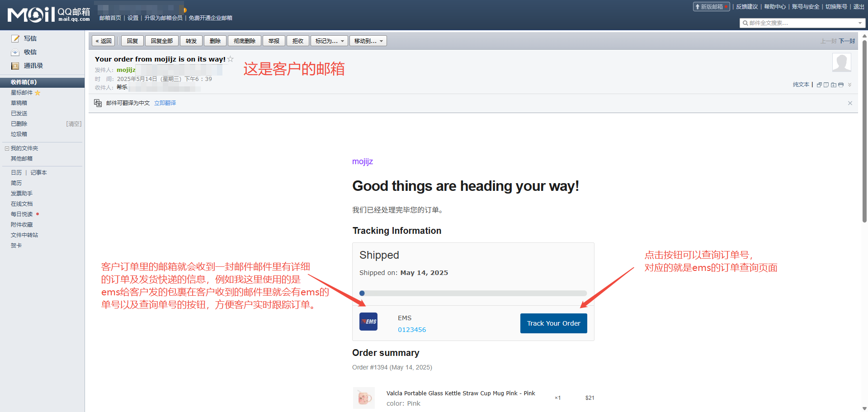868x412 pixels.
Task: Click 退出 to log out
Action: point(859,7)
